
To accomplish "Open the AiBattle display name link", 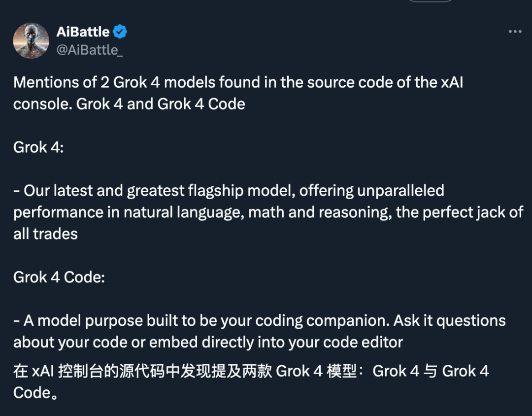I will (x=83, y=32).
